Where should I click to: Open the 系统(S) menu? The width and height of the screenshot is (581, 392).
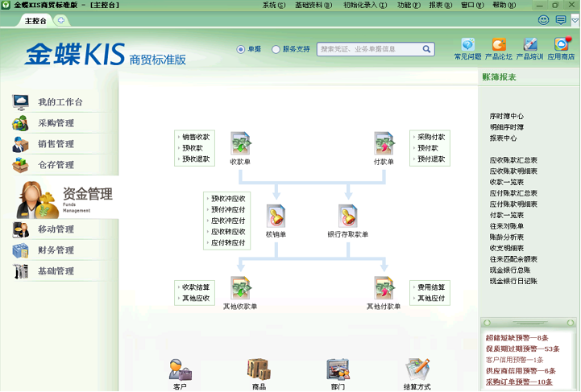click(274, 5)
